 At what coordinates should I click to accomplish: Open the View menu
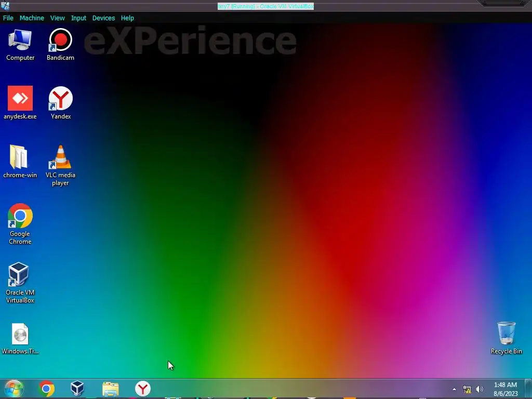point(57,18)
